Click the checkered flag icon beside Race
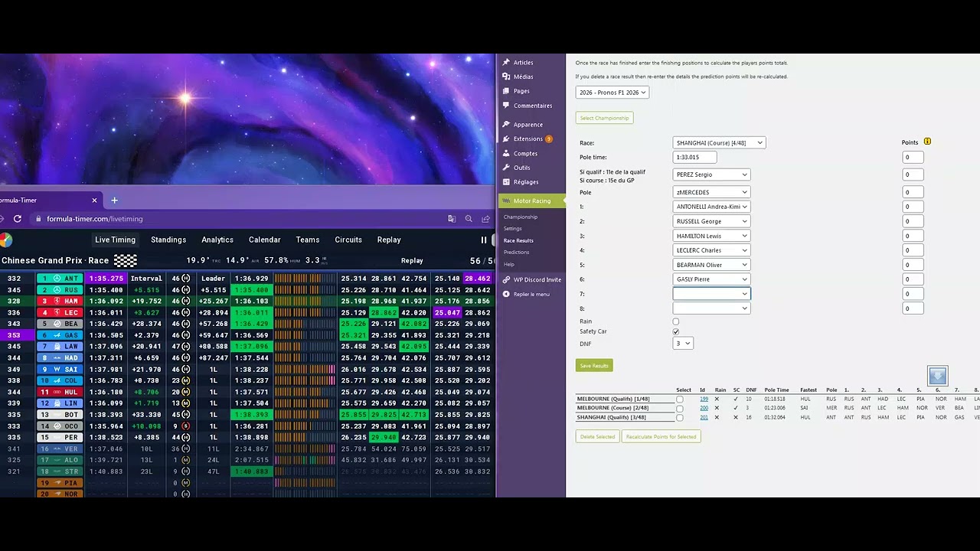Viewport: 980px width, 551px height. 126,261
